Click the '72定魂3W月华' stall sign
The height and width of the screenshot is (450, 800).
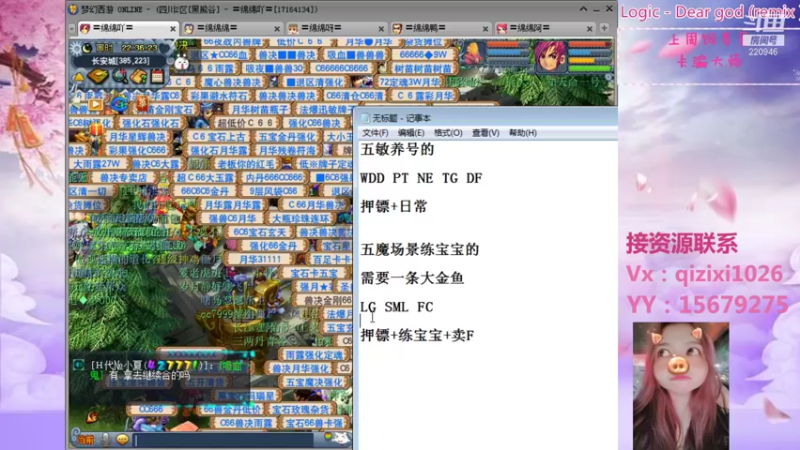point(409,82)
